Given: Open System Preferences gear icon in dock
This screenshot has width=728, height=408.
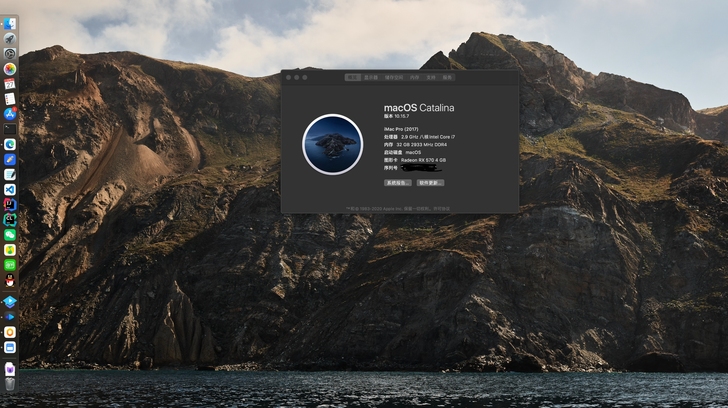Looking at the screenshot, I should [10, 54].
